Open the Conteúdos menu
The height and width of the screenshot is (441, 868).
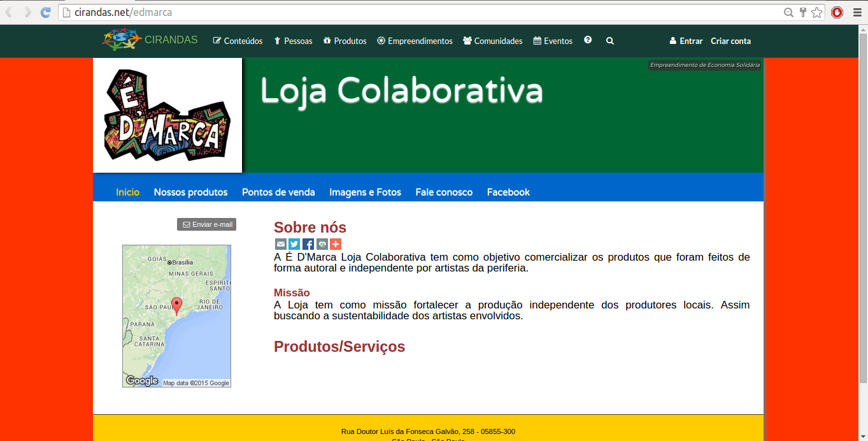pyautogui.click(x=238, y=41)
